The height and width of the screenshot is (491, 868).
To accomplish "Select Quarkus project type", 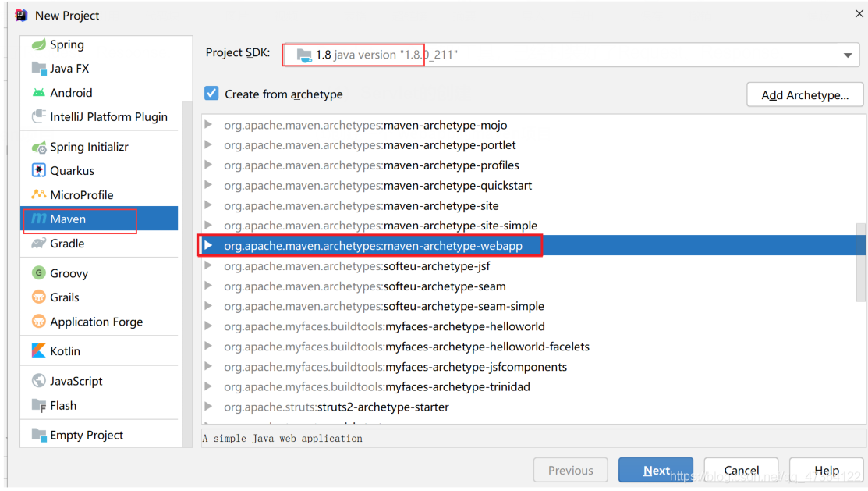I will (x=100, y=171).
